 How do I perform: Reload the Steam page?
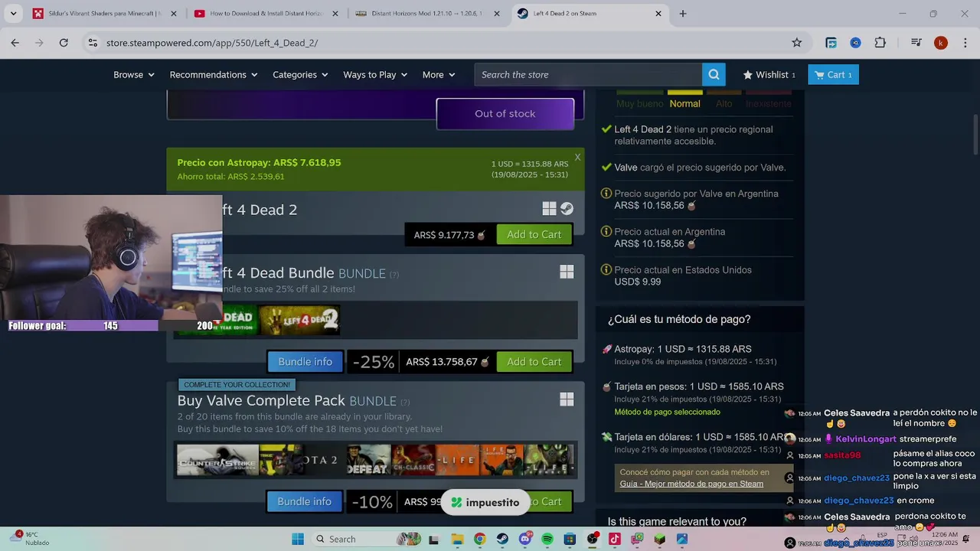pyautogui.click(x=64, y=43)
